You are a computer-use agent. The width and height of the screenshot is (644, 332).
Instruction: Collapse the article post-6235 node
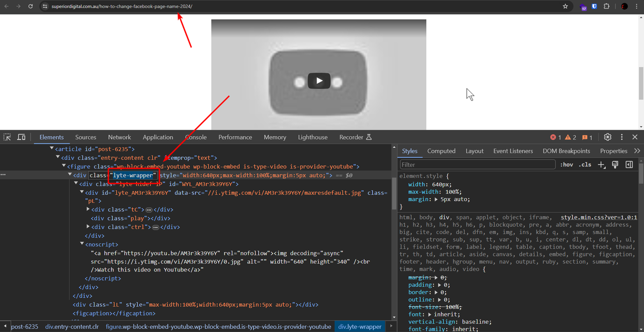[x=52, y=149]
